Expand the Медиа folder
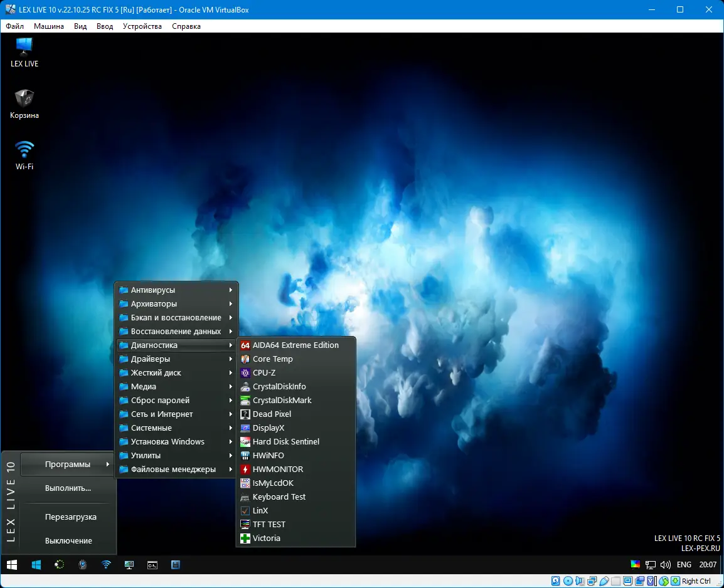The image size is (724, 588). [x=176, y=387]
